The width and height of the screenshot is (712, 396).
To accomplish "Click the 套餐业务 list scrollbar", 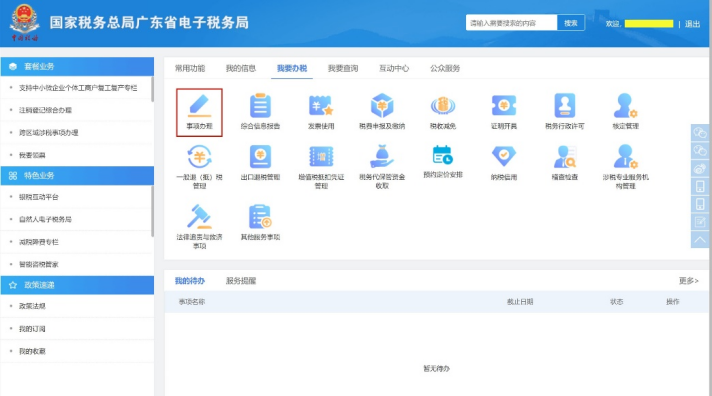I will click(x=153, y=89).
